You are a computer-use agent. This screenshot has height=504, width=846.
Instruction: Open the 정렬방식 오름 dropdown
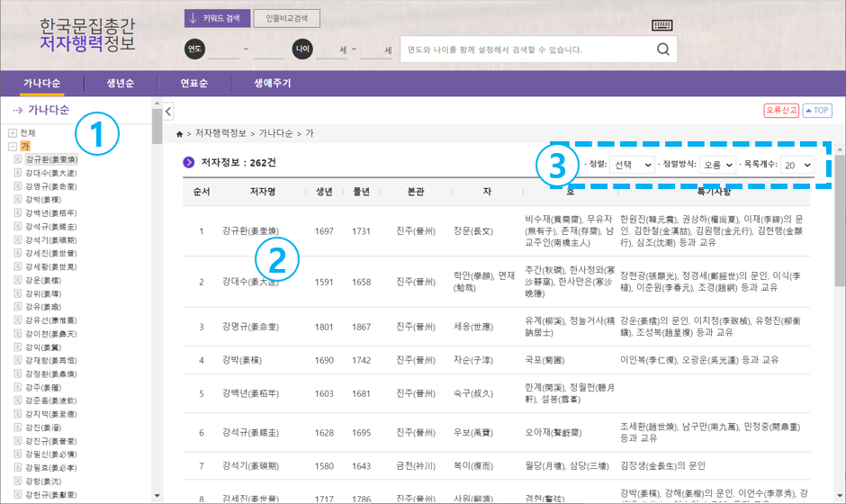[717, 165]
